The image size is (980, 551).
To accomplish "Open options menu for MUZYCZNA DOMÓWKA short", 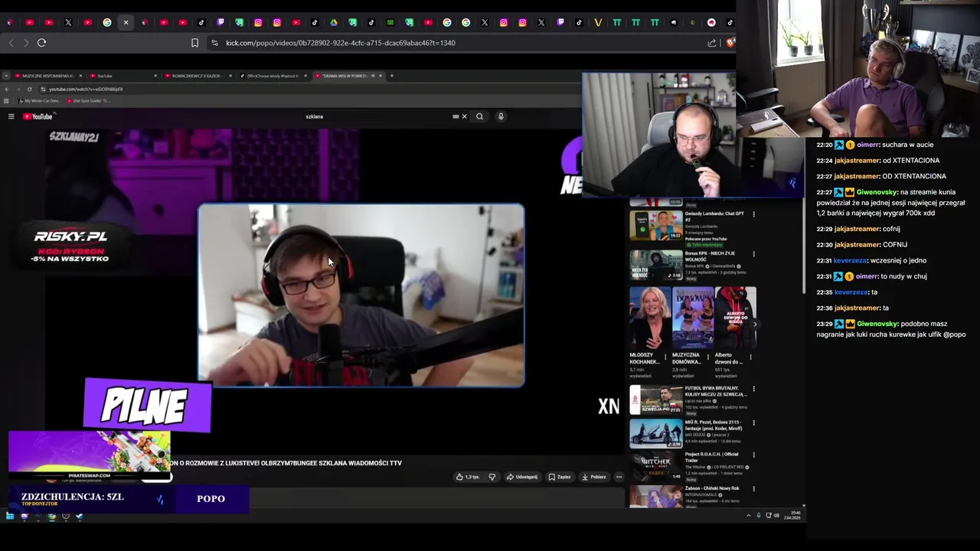I will (708, 357).
